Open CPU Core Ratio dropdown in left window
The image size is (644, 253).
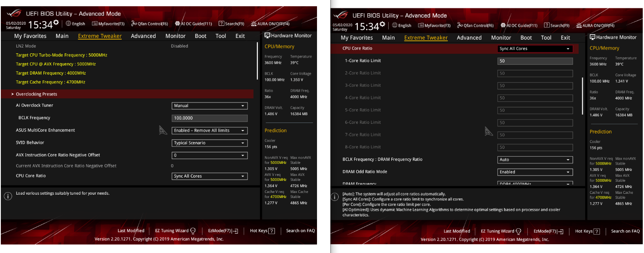coord(210,176)
